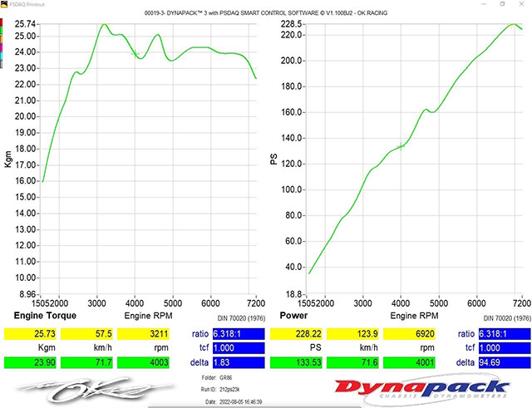532x408 pixels.
Task: Click the horizontal scrollbar at window bottom
Action: (254, 406)
